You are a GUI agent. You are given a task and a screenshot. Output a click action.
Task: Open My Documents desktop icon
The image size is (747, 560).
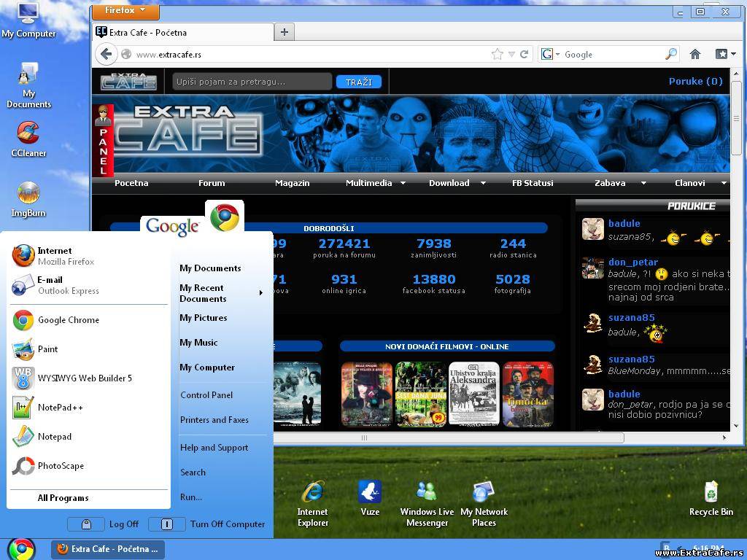tap(28, 85)
